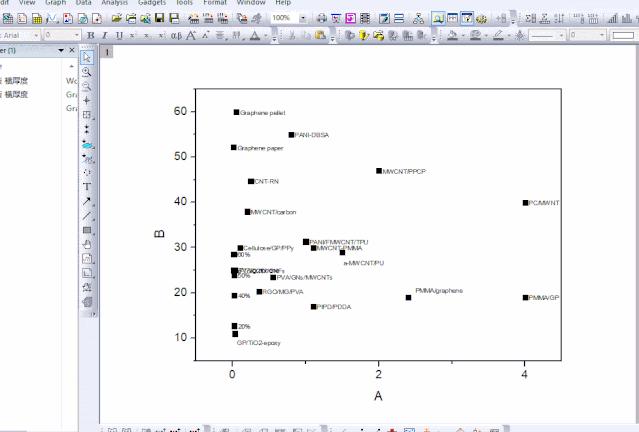Open the Graph menu
Viewport: 639px width, 432px height.
[56, 2]
